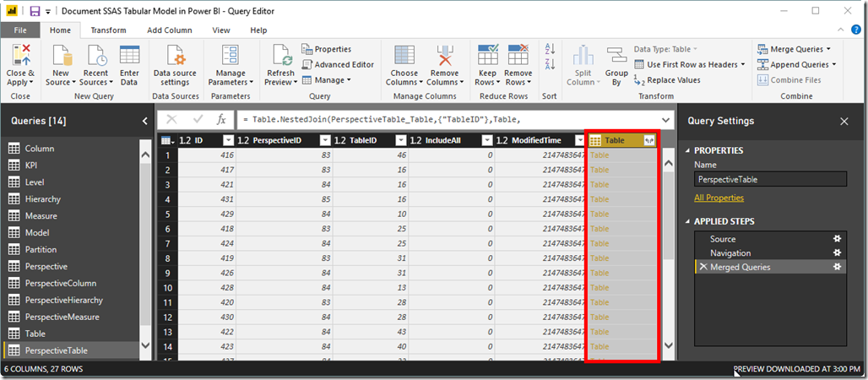Open the Recent Sources icon
Viewport: 868px width, 380px height.
[95, 56]
